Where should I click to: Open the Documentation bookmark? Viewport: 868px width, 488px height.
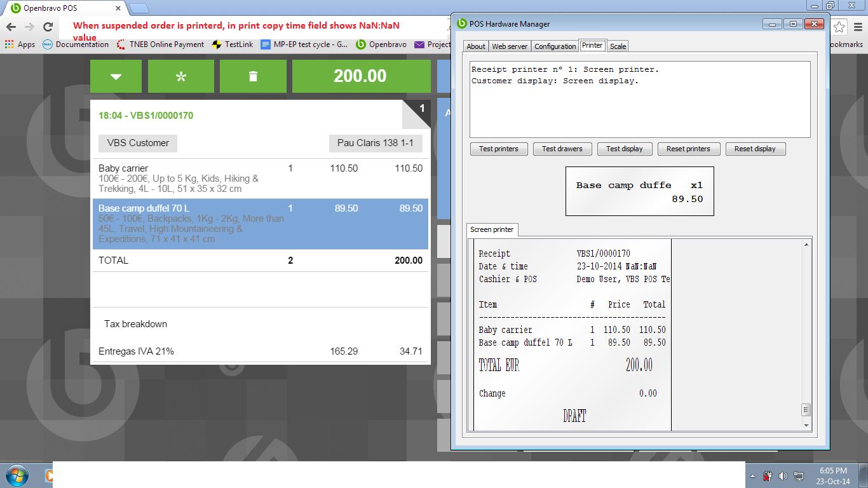(x=76, y=44)
